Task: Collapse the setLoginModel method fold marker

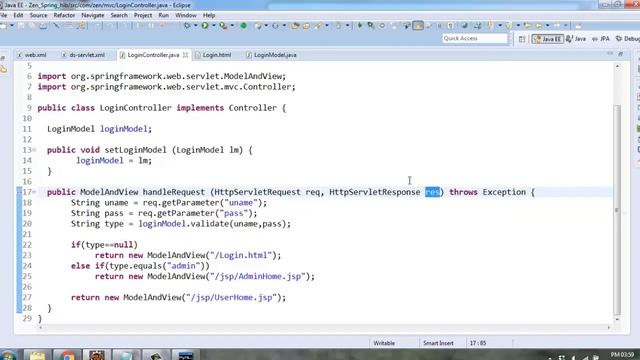Action: tap(34, 150)
